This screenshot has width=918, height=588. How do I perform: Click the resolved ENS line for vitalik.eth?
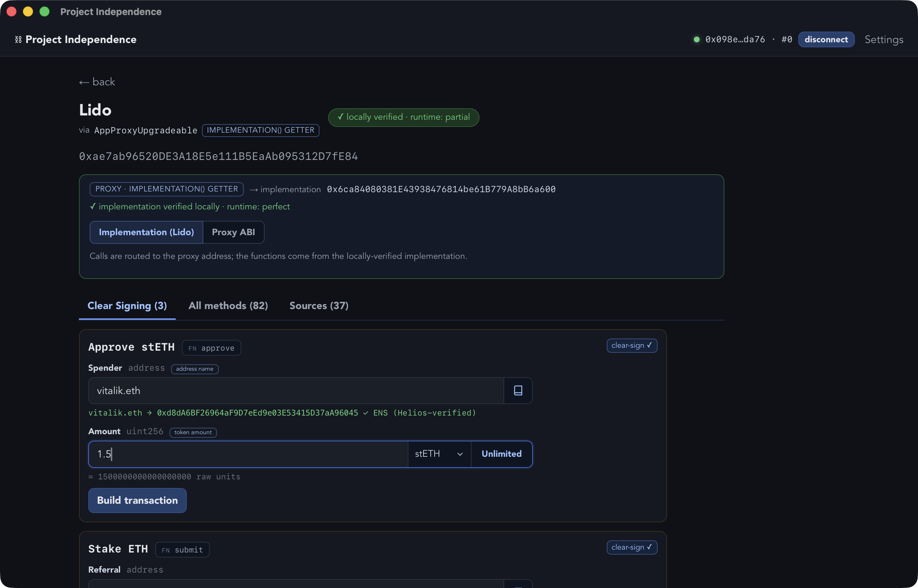pyautogui.click(x=282, y=413)
